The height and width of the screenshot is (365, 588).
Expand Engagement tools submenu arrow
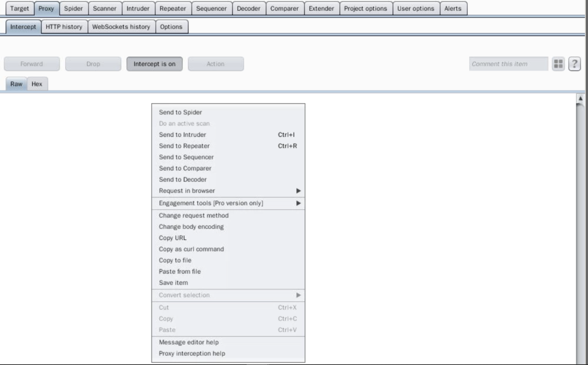coord(298,203)
